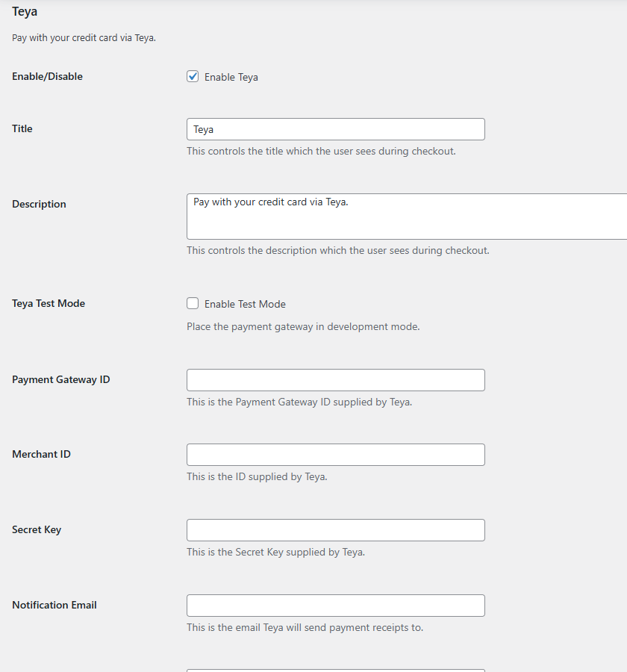Click the 'Enable Test Mode' label text

(245, 304)
